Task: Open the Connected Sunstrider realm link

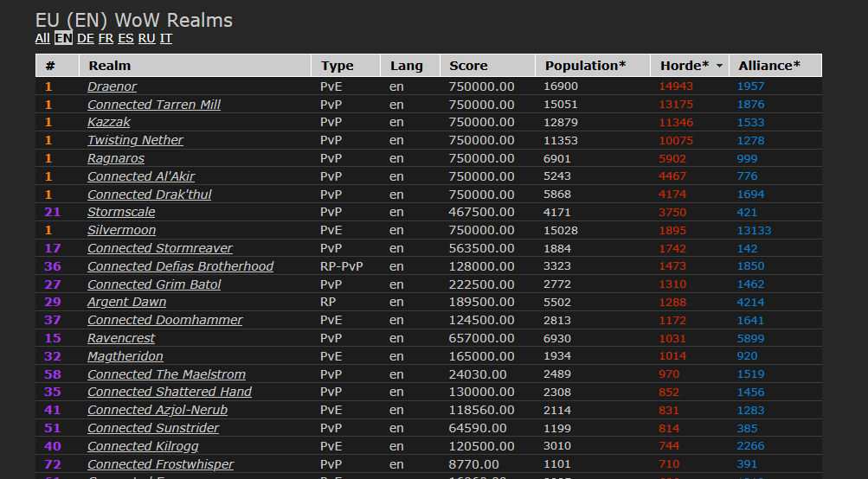Action: [153, 428]
